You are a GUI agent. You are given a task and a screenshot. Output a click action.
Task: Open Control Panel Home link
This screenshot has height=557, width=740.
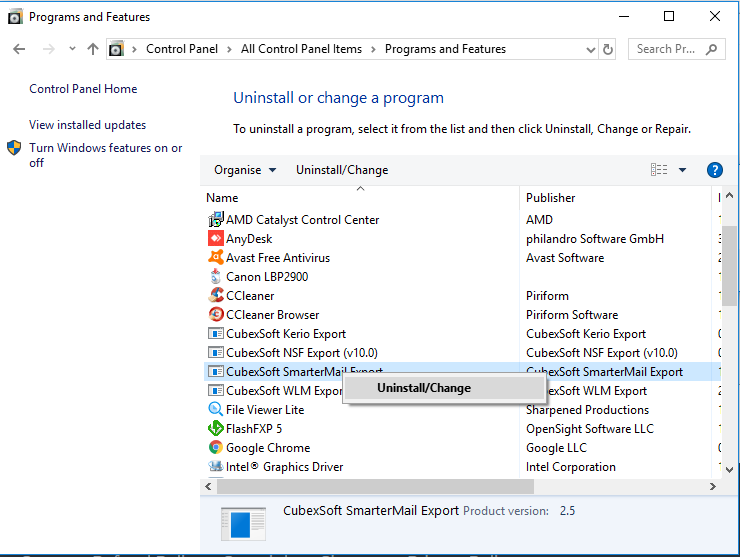pyautogui.click(x=83, y=89)
